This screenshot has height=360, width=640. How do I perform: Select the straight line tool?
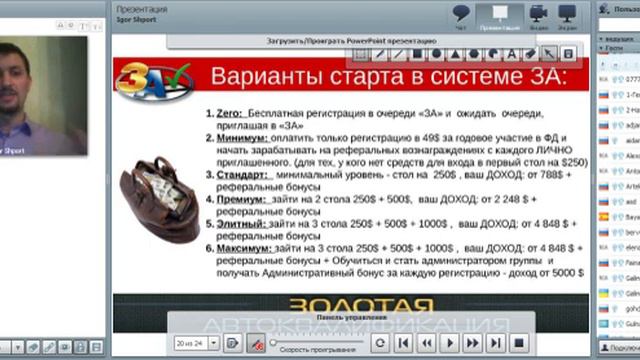[x=398, y=54]
